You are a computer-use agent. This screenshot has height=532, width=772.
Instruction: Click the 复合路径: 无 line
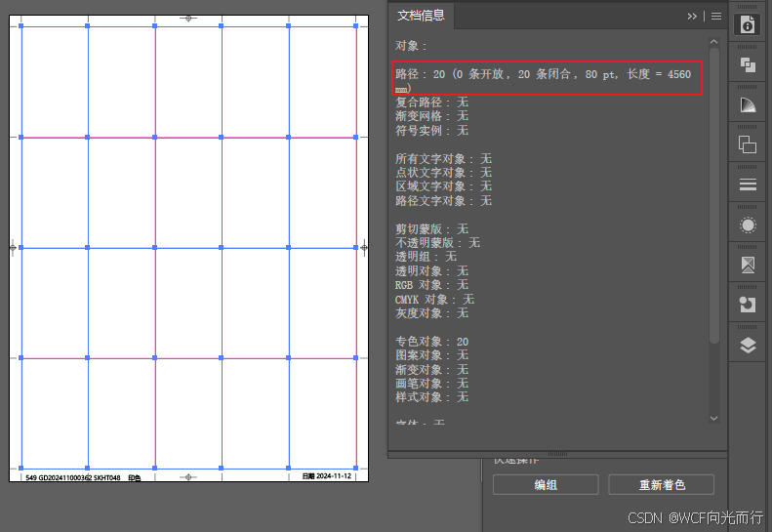431,102
